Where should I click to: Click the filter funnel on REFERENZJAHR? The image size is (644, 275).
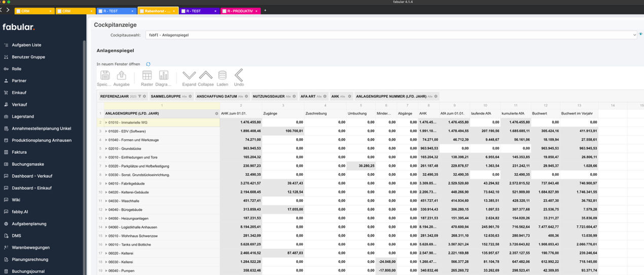(x=140, y=96)
